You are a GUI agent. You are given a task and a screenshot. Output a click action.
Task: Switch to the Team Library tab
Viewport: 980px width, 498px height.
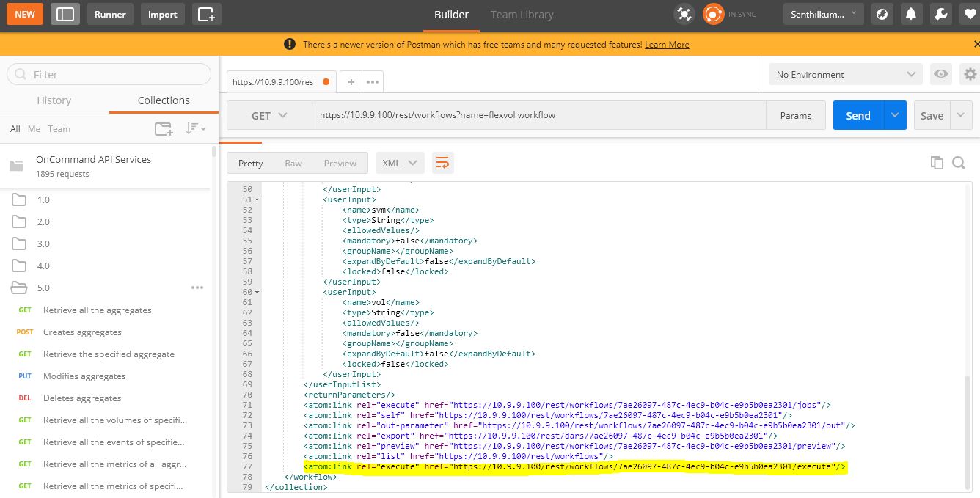coord(522,14)
